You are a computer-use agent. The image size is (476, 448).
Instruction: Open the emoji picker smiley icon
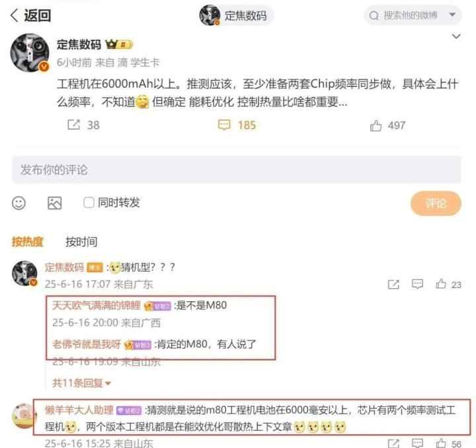coord(19,203)
